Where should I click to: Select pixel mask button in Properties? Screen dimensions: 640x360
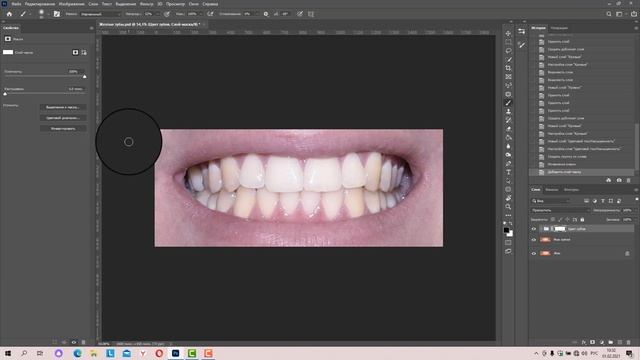click(76, 52)
